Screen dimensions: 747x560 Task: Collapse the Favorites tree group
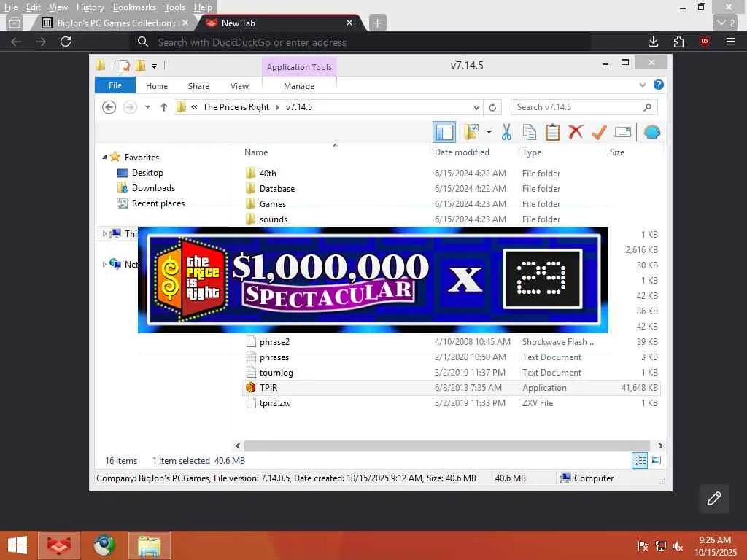point(104,157)
